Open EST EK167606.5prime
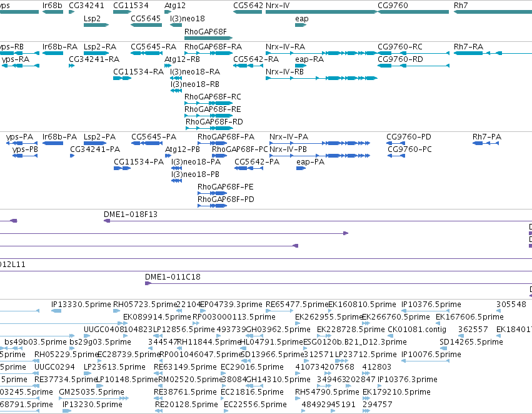The width and height of the screenshot is (532, 414). pyautogui.click(x=469, y=317)
